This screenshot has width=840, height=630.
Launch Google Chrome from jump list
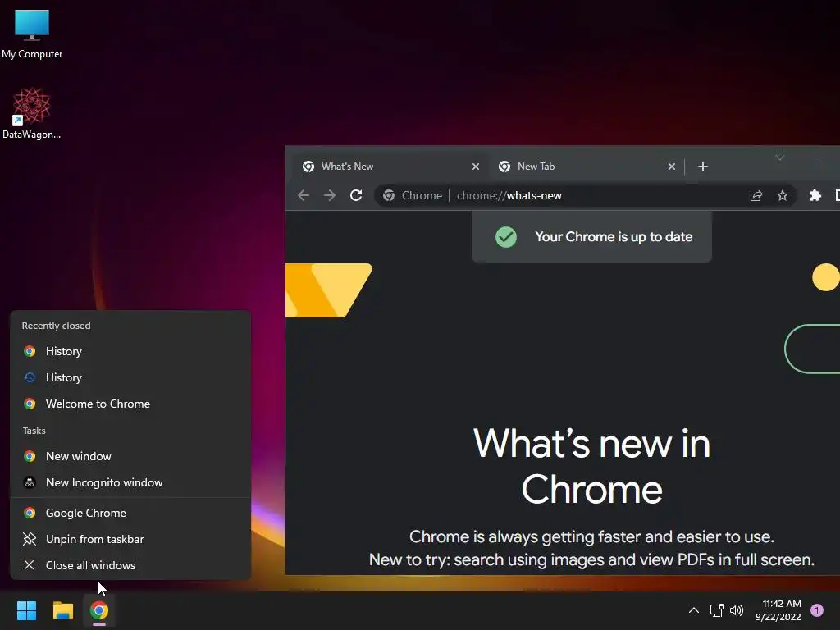coord(130,514)
